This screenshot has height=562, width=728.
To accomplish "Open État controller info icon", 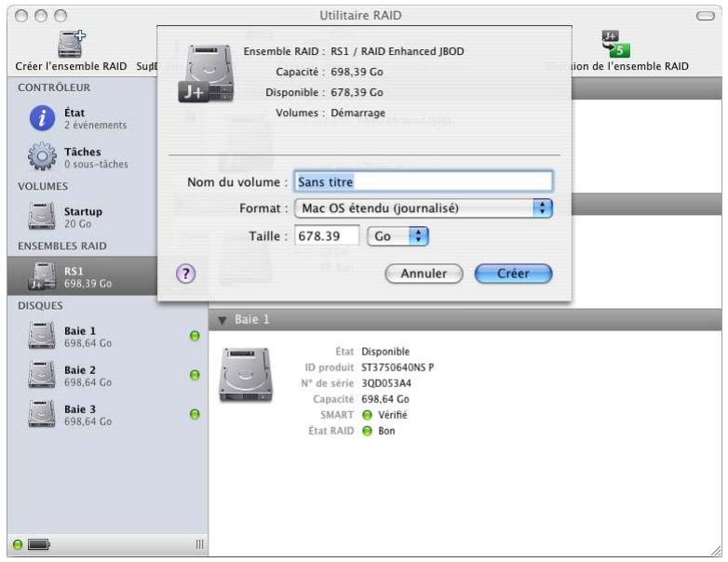I will point(42,118).
